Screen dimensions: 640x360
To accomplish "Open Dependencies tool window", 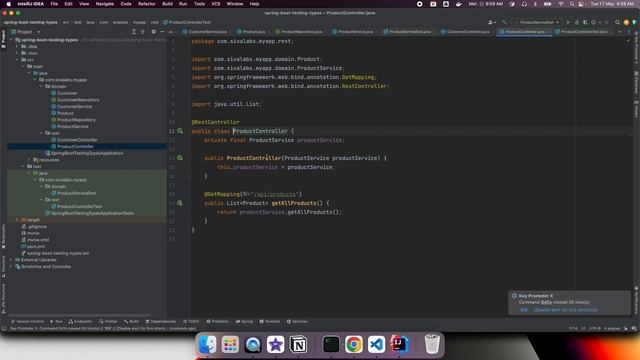I will coord(160,322).
